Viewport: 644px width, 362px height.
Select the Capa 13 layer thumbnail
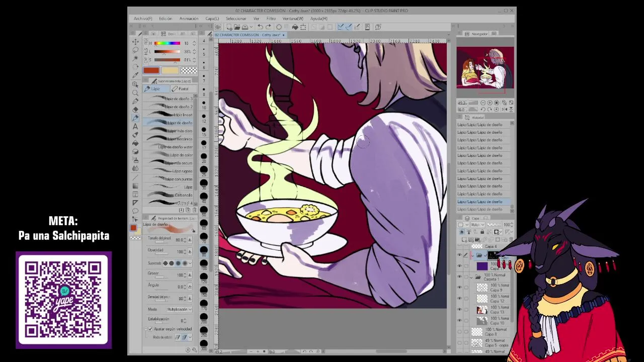tap(482, 310)
